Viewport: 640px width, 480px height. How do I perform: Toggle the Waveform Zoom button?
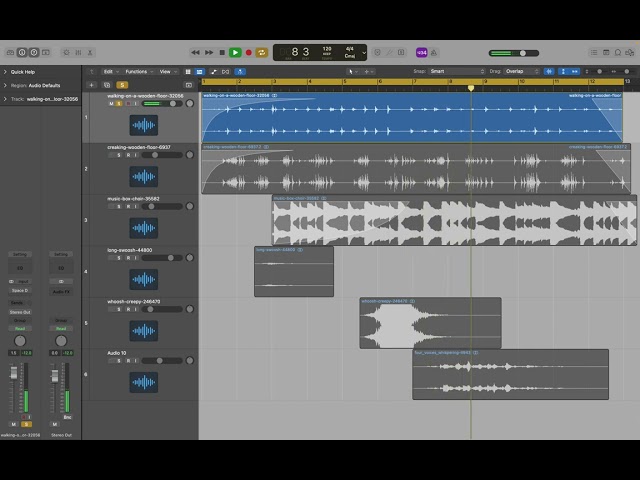(x=549, y=71)
